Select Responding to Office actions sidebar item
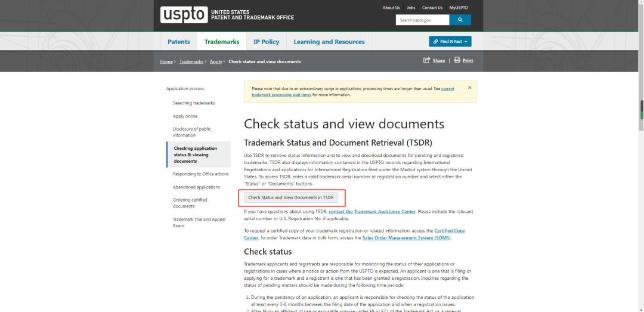Screen dimensions: 644x312 (201, 174)
